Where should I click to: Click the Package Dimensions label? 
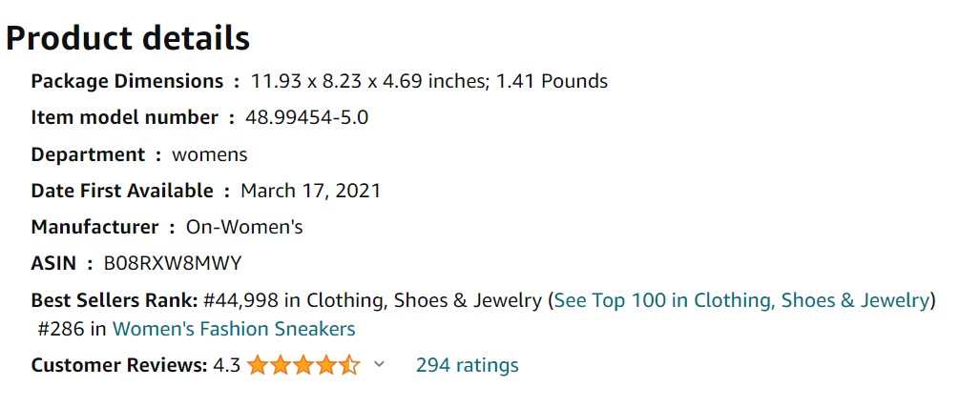[127, 81]
